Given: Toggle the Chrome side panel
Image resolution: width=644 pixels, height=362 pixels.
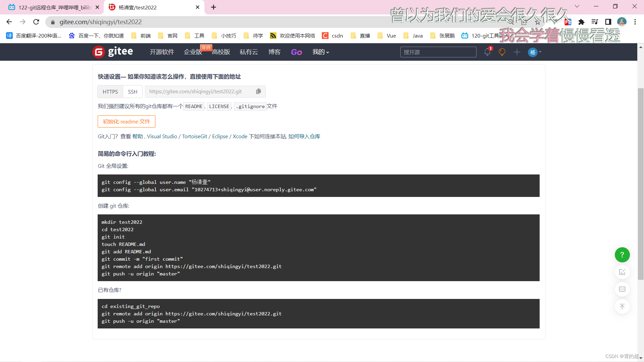Looking at the screenshot, I should coord(608,22).
